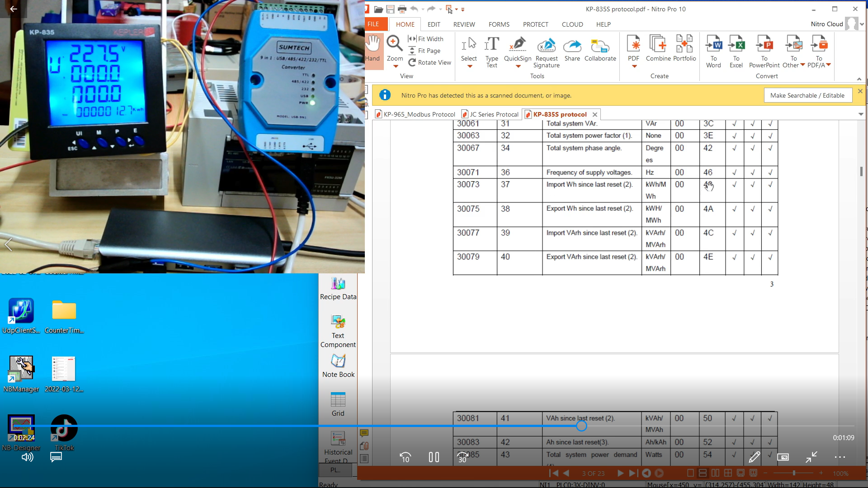The image size is (868, 488).
Task: Click Make Searchable / Editable button
Action: (x=807, y=95)
